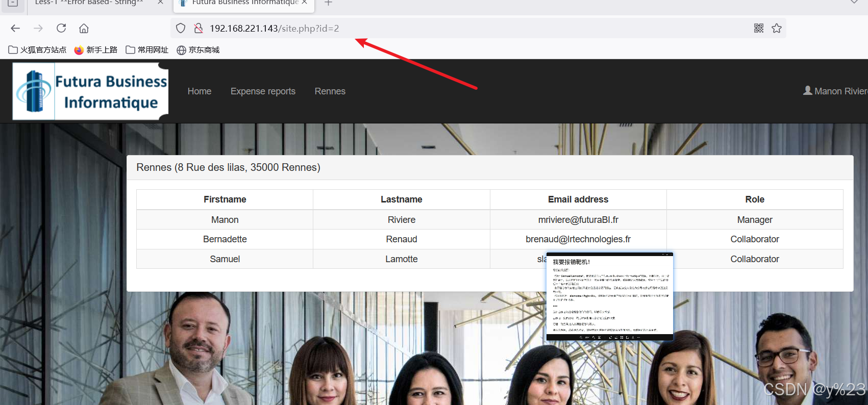The width and height of the screenshot is (868, 405).
Task: Open the 火狐官方站点 bookmark folder
Action: pos(37,49)
